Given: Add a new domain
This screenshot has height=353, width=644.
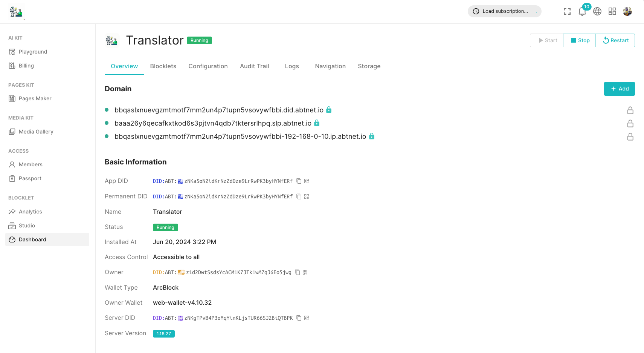Looking at the screenshot, I should (x=619, y=89).
